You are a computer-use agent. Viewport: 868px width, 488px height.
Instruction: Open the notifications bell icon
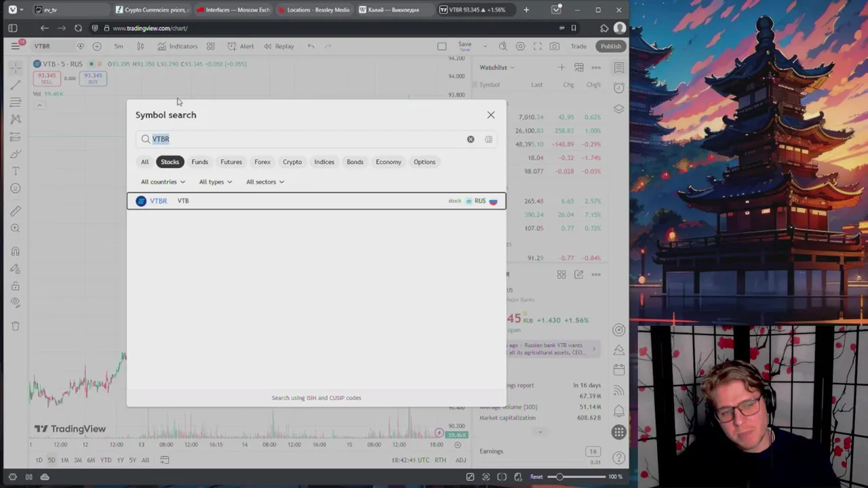click(x=618, y=411)
